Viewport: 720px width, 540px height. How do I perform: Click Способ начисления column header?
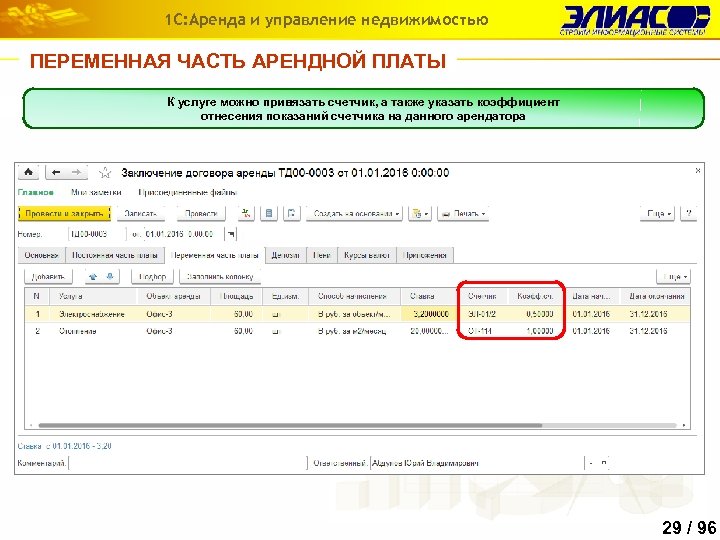(354, 296)
